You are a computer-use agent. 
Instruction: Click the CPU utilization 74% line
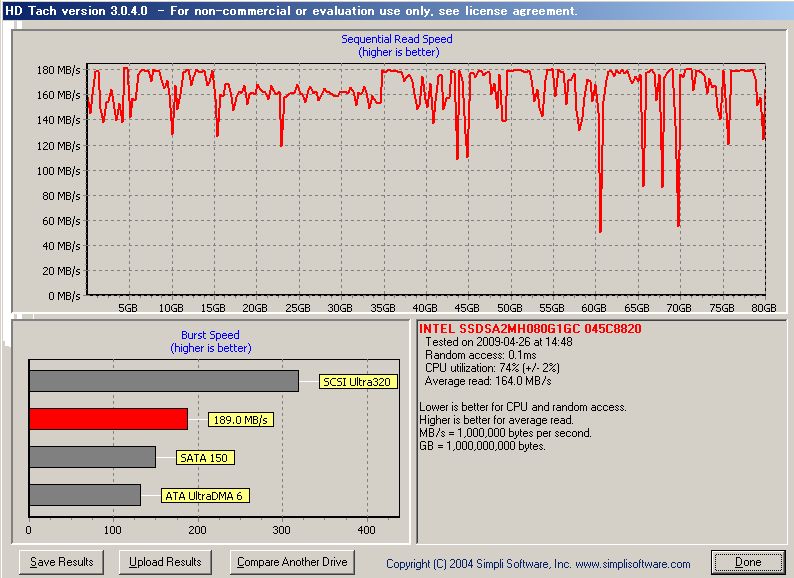coord(492,368)
